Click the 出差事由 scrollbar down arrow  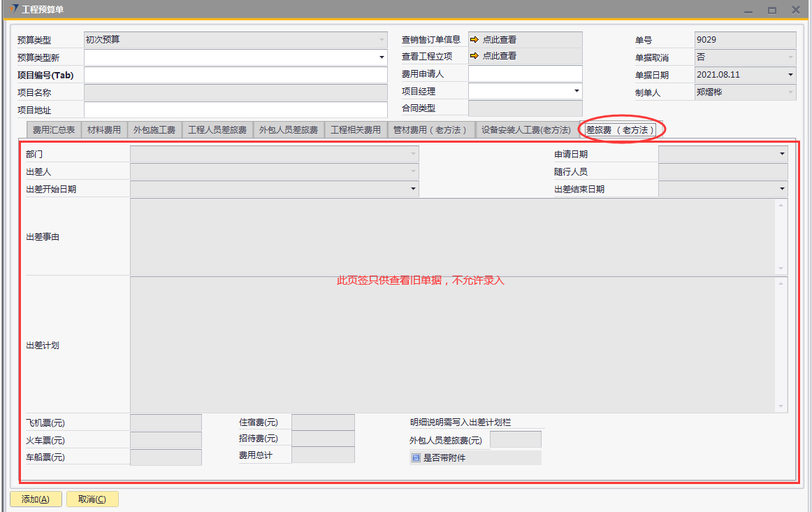click(781, 269)
